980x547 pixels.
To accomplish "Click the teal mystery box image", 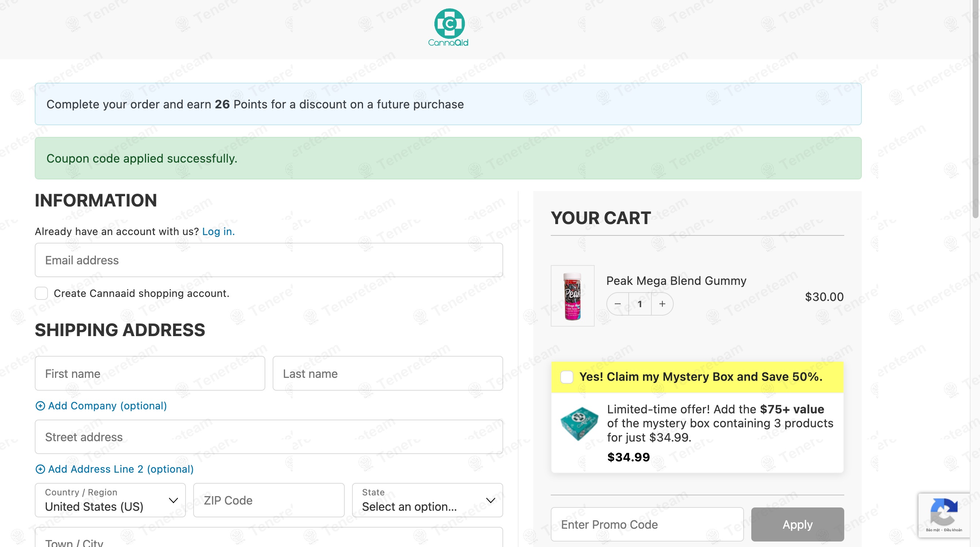I will 579,423.
